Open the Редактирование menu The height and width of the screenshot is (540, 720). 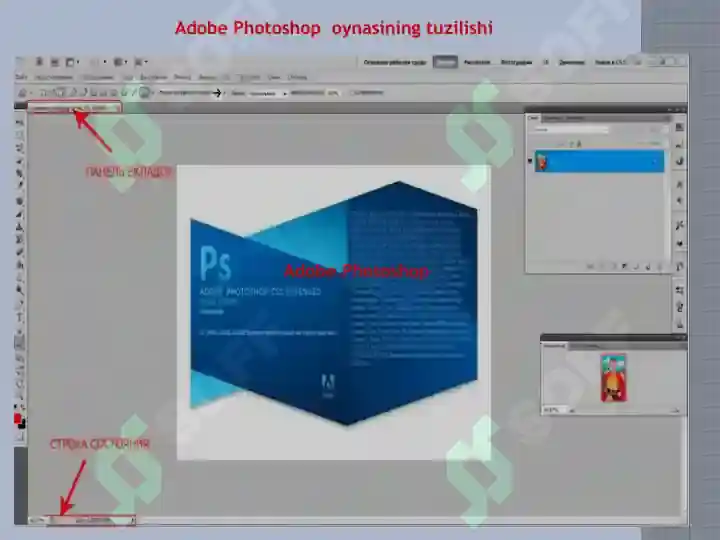click(54, 77)
